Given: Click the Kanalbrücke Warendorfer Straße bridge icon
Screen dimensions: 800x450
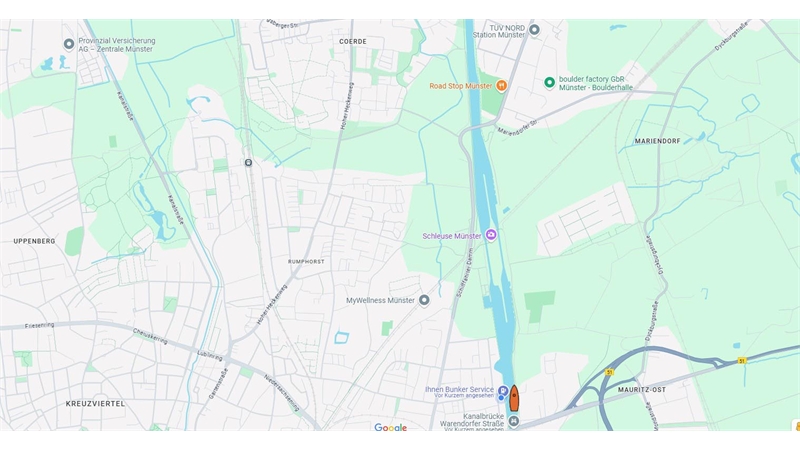Looking at the screenshot, I should (514, 421).
